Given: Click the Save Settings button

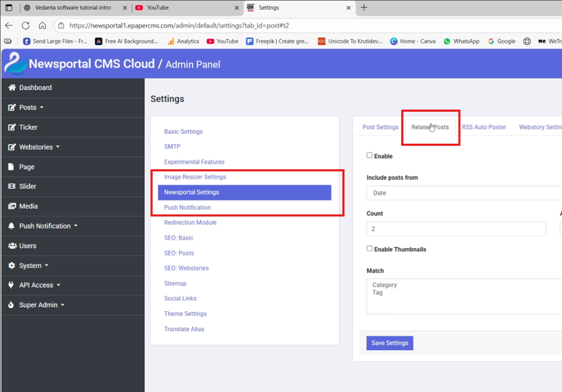Looking at the screenshot, I should [390, 343].
